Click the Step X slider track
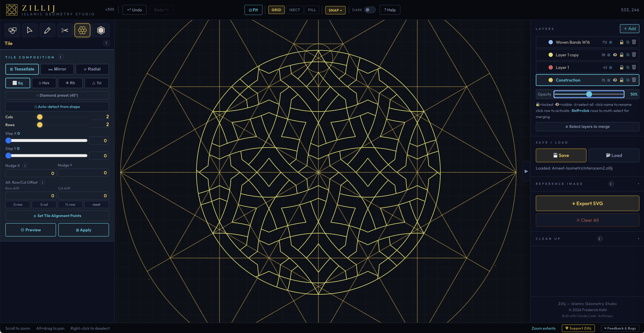The image size is (644, 333). pyautogui.click(x=46, y=140)
